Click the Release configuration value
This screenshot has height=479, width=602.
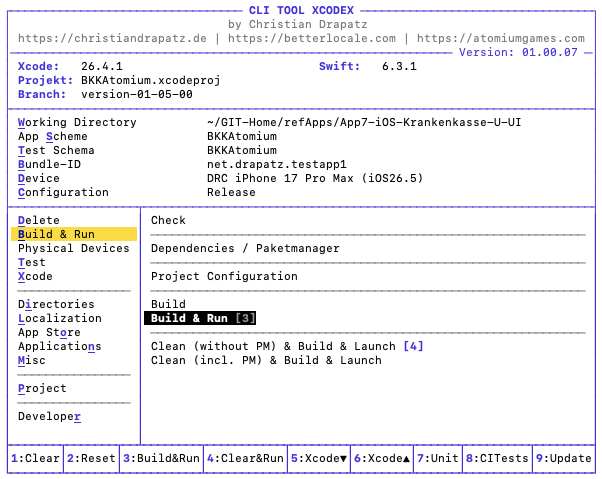(x=231, y=192)
